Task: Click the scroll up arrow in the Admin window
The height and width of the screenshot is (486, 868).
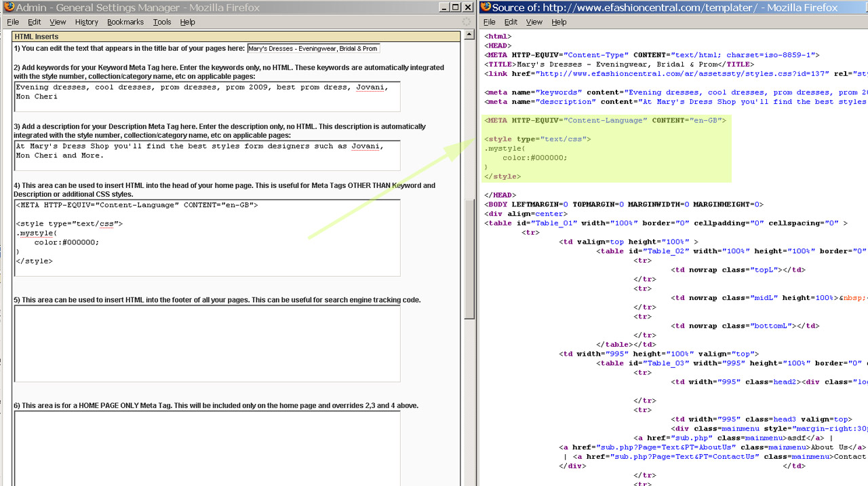Action: [x=469, y=36]
